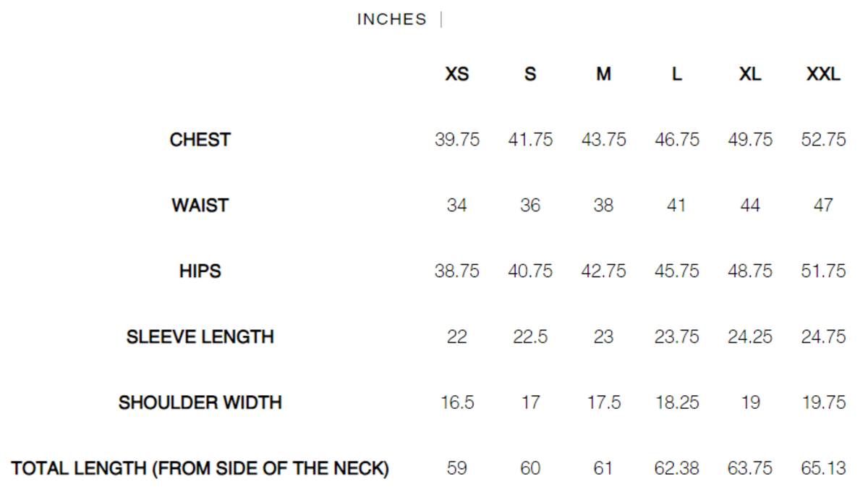
Task: Switch to the INCHES unit tab
Action: coord(391,20)
